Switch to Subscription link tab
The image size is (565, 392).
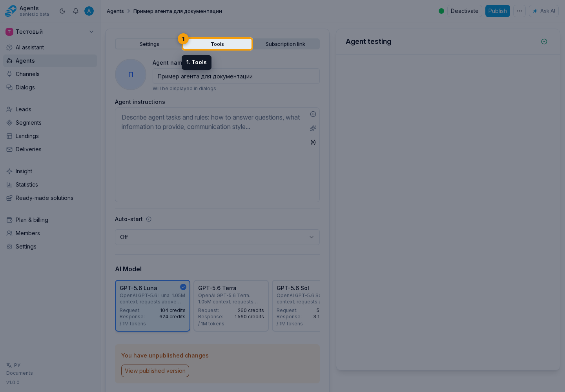coord(285,44)
